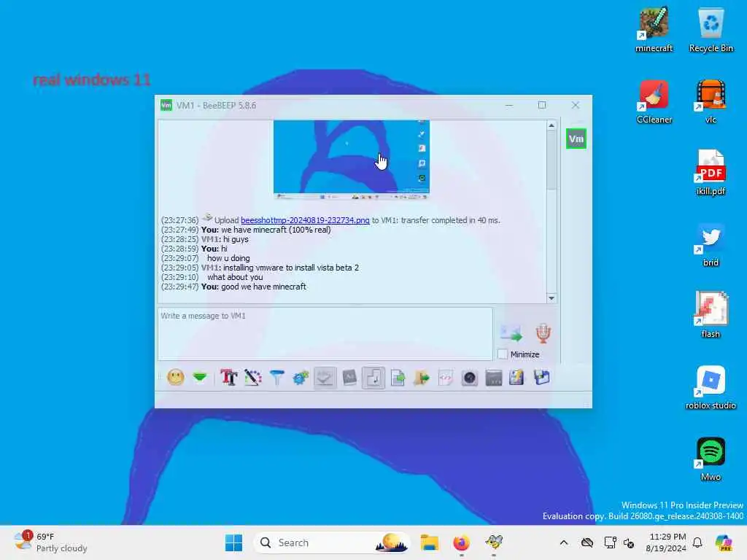Click the chat scrollbar up arrow
Image resolution: width=747 pixels, height=560 pixels.
pyautogui.click(x=551, y=125)
